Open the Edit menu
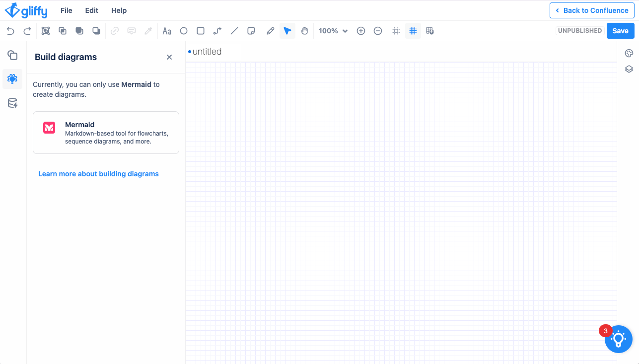The image size is (639, 364). point(92,10)
